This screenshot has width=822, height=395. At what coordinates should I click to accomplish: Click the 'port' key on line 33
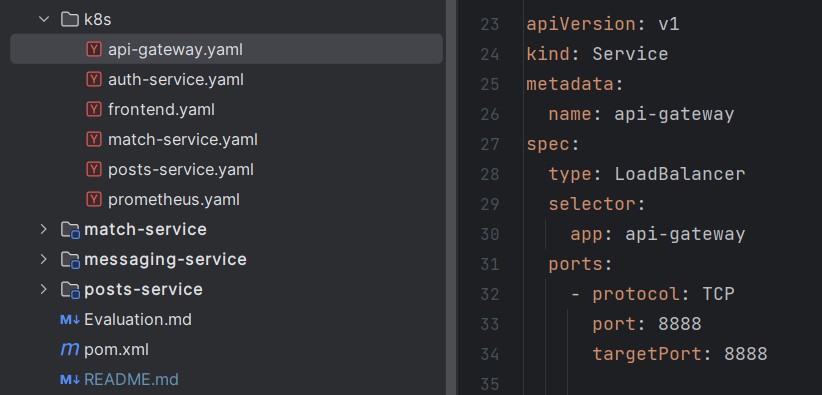click(x=614, y=325)
